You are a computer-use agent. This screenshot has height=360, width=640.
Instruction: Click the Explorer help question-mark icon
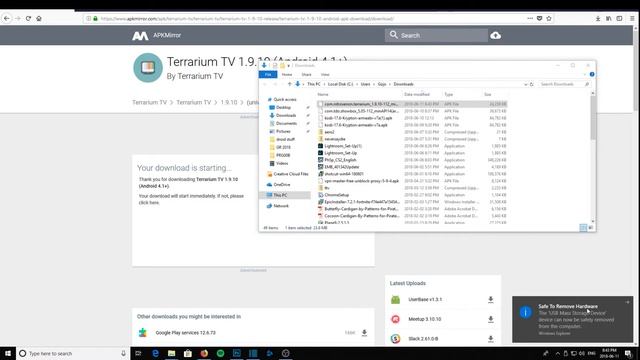click(592, 74)
